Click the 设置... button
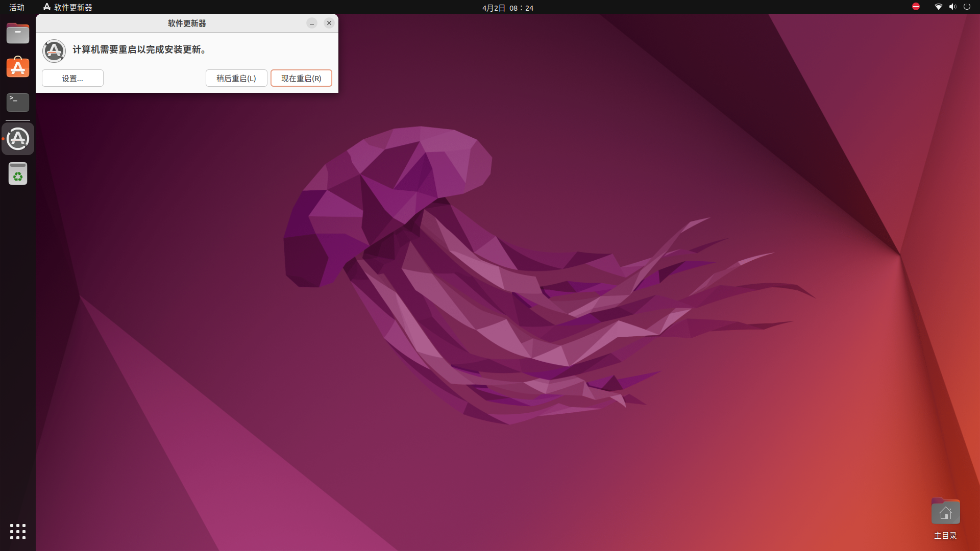Viewport: 980px width, 551px height. (x=72, y=78)
